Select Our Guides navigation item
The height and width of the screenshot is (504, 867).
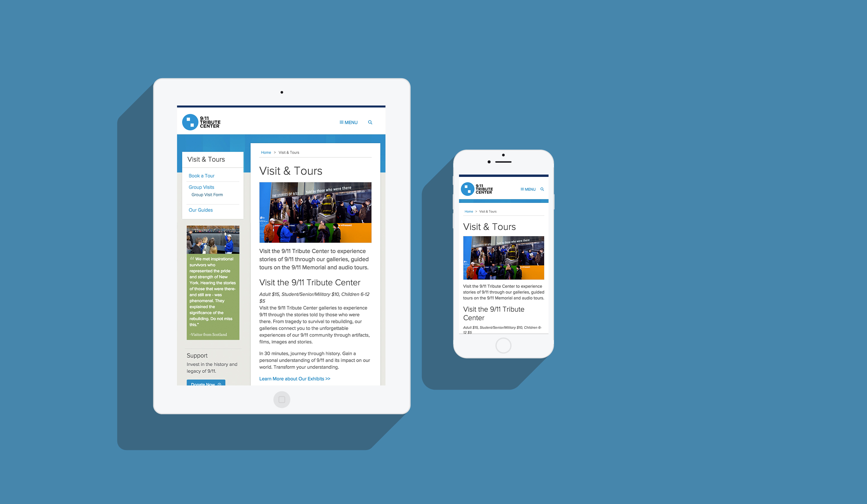pos(199,210)
